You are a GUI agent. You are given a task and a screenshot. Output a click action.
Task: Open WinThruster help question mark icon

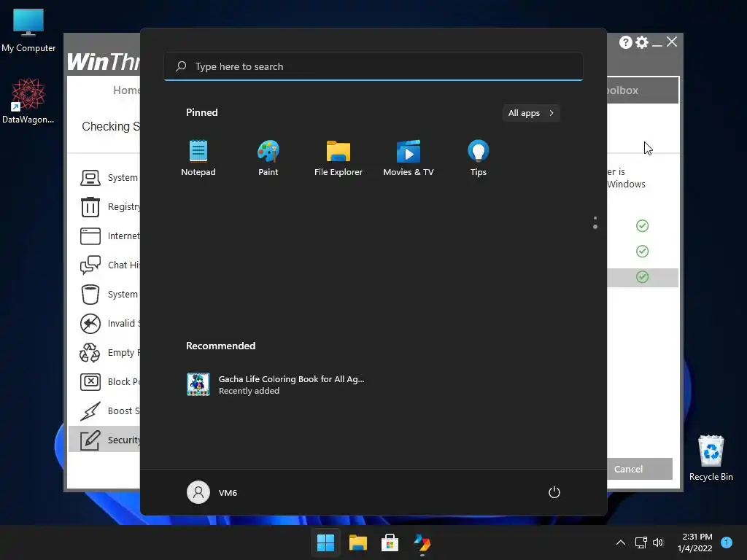click(x=625, y=42)
